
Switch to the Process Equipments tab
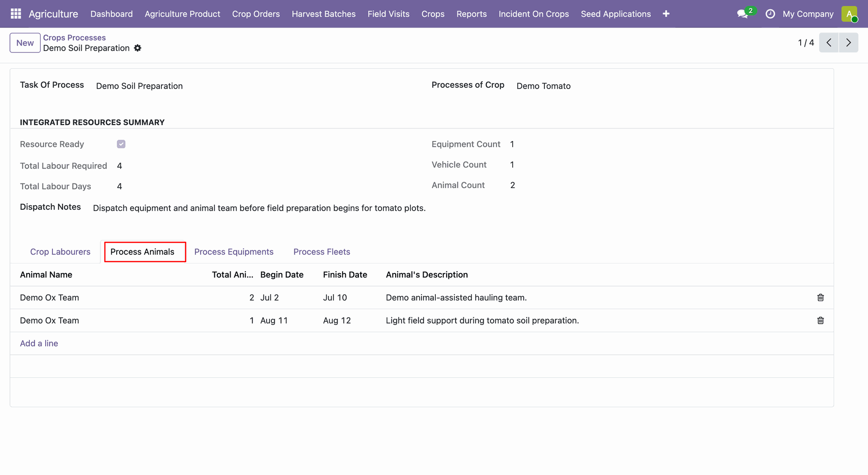coord(234,252)
